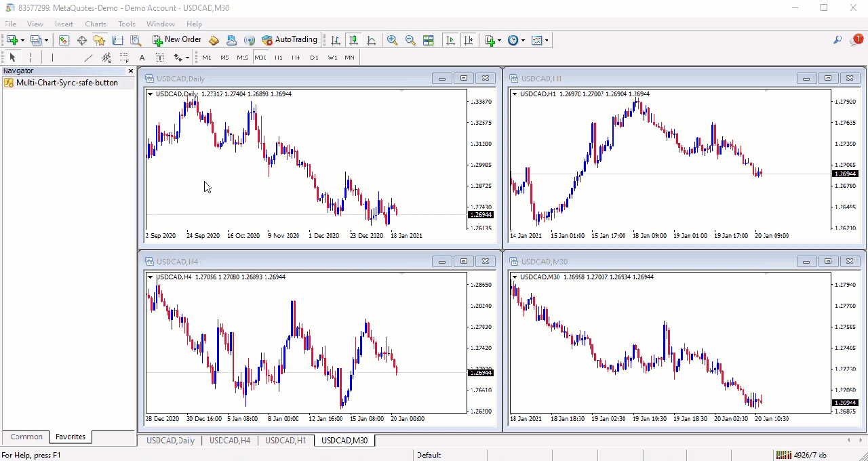Close the Navigator panel

coord(131,71)
